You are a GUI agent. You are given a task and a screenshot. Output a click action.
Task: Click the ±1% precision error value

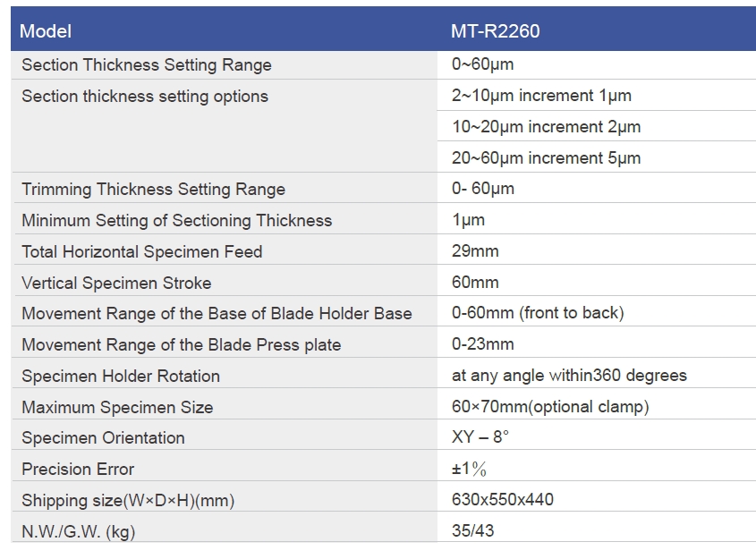(x=469, y=469)
